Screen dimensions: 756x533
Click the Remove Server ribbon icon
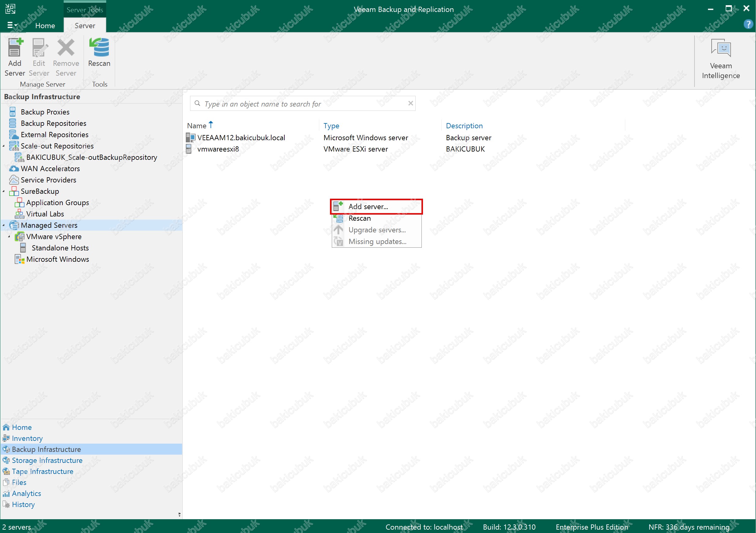click(x=66, y=57)
